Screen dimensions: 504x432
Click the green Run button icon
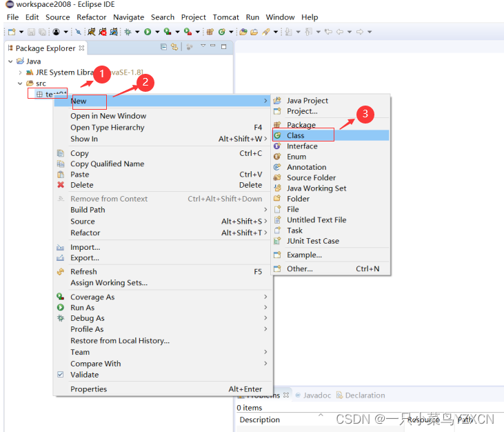tap(148, 32)
